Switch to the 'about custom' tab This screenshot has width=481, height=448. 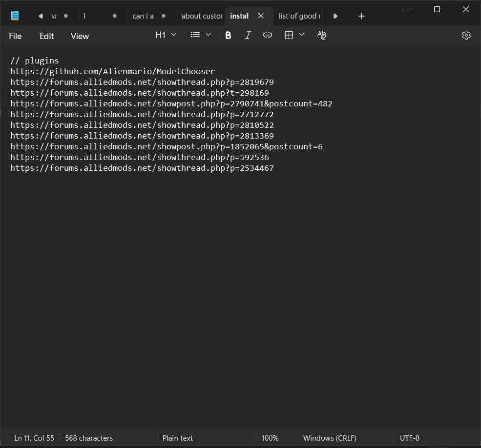[x=201, y=16]
